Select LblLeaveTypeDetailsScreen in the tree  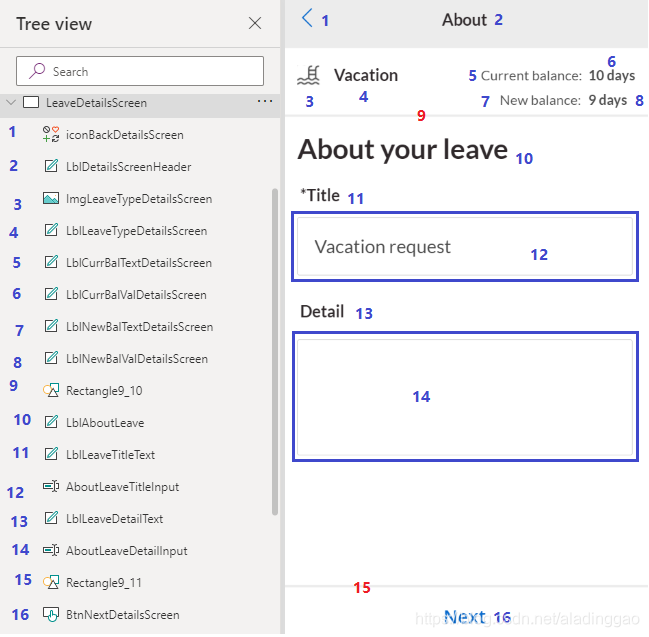coord(136,231)
